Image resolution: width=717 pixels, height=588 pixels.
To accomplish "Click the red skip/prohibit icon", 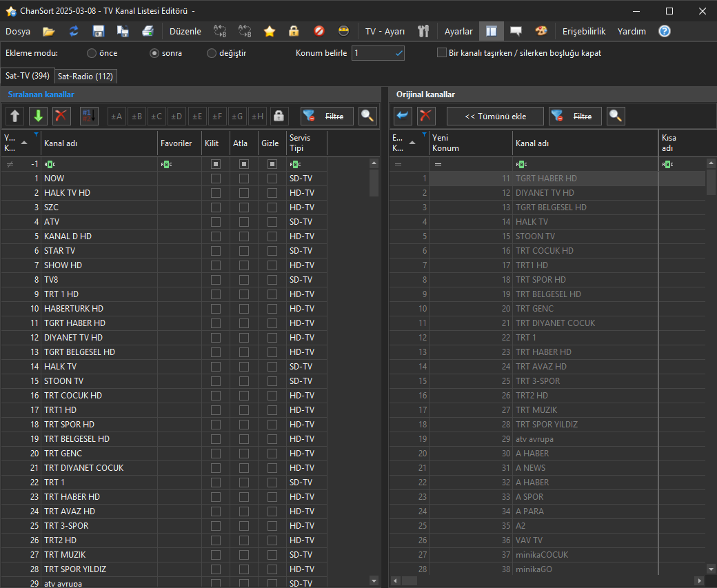I will (319, 31).
